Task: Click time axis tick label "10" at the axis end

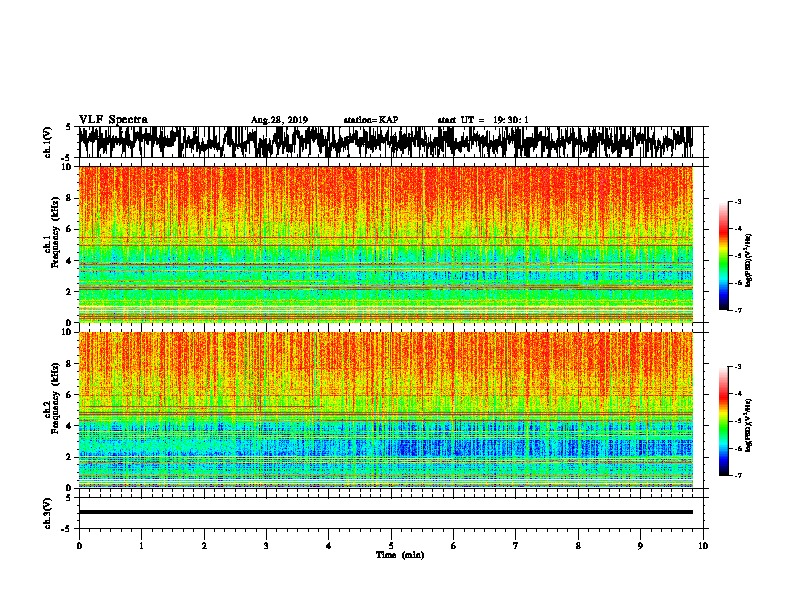Action: [x=703, y=546]
